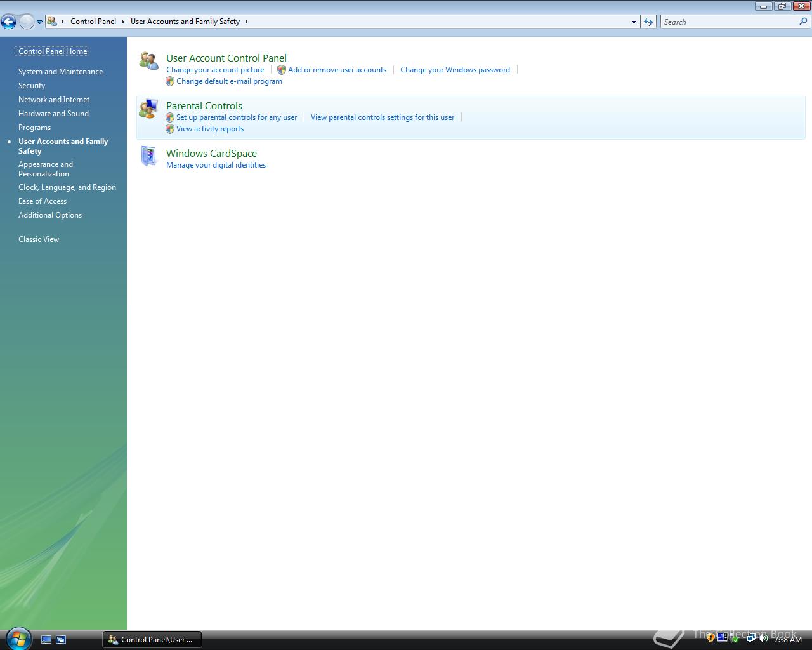This screenshot has width=812, height=650.
Task: Open System and Maintenance category
Action: point(60,72)
